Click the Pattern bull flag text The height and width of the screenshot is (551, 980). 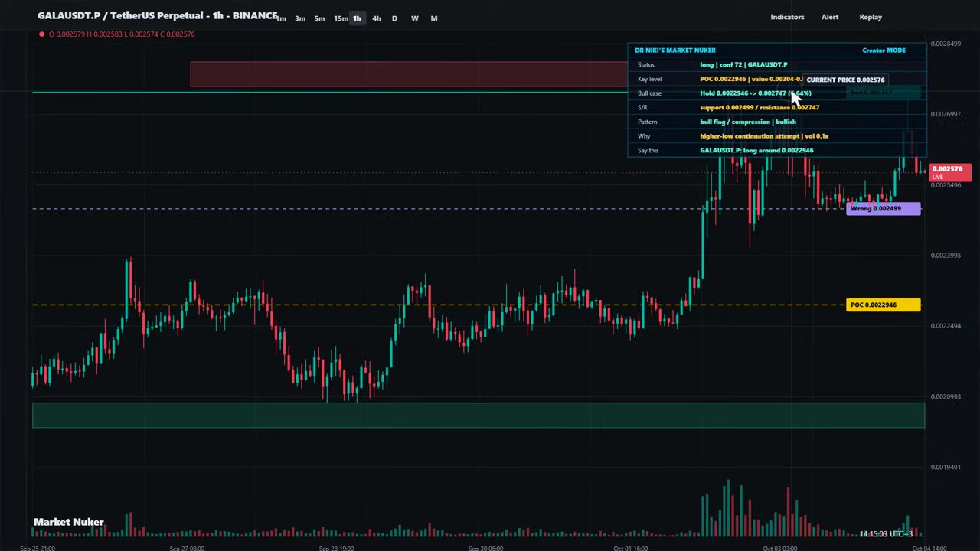(748, 122)
